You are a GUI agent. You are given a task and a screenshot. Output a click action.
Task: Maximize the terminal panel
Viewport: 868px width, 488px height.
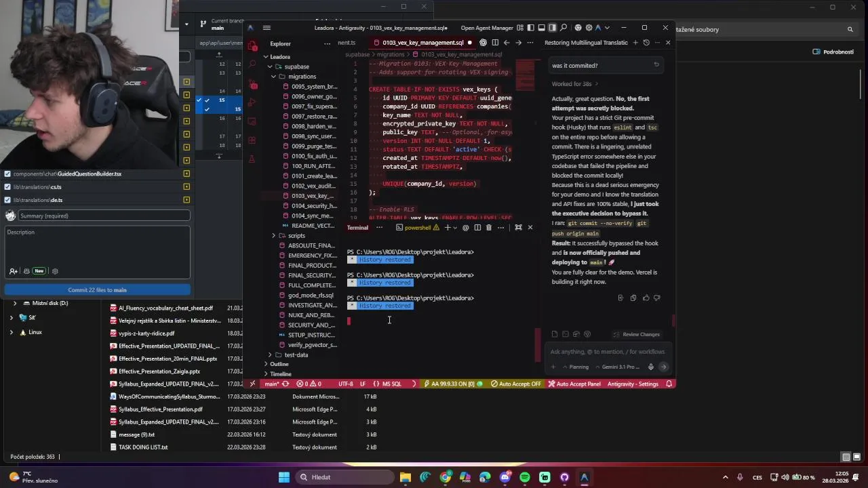point(518,228)
